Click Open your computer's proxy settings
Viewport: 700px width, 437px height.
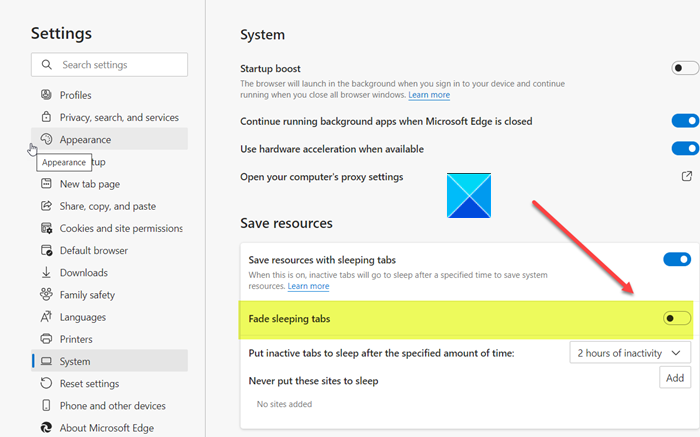tap(321, 177)
